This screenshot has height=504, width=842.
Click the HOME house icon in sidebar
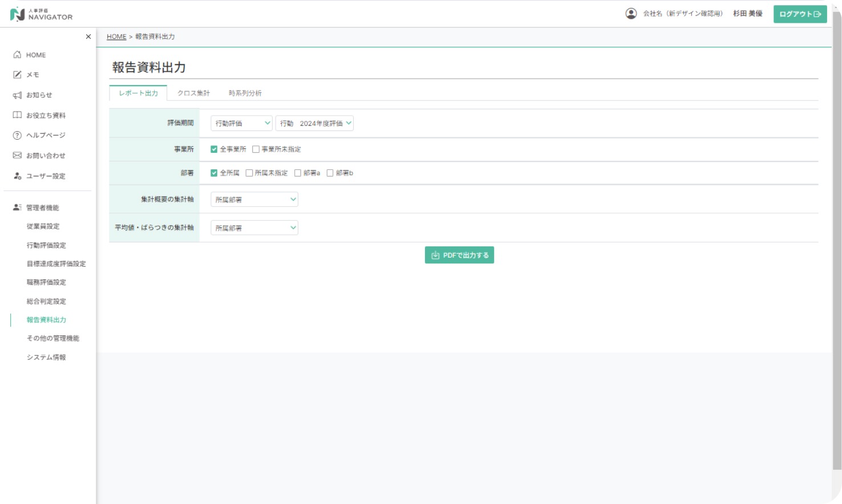(x=17, y=55)
